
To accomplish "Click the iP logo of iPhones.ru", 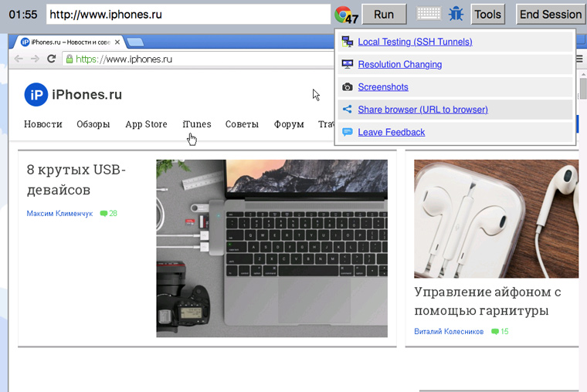I will click(x=36, y=95).
